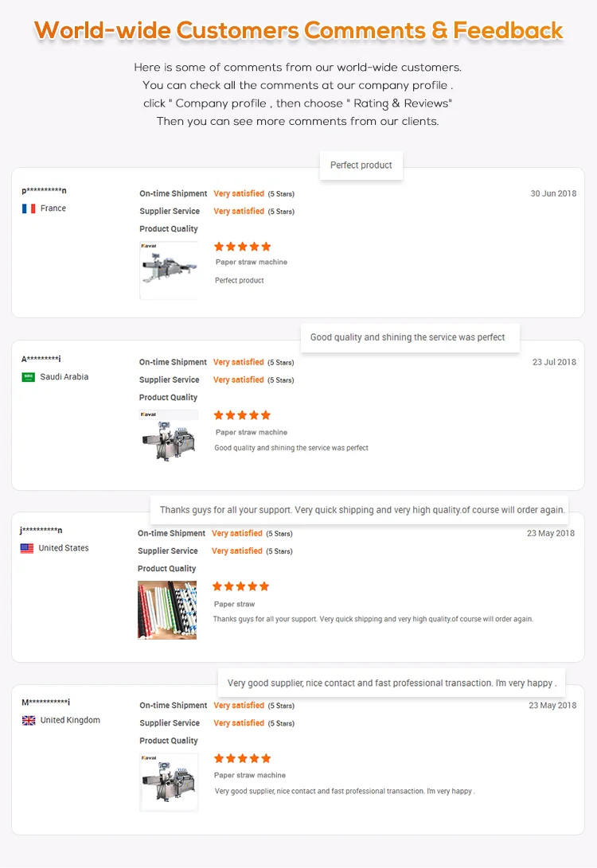Screen dimensions: 597x868
Task: Click "Paper straw machine" link in France review
Action: click(251, 263)
